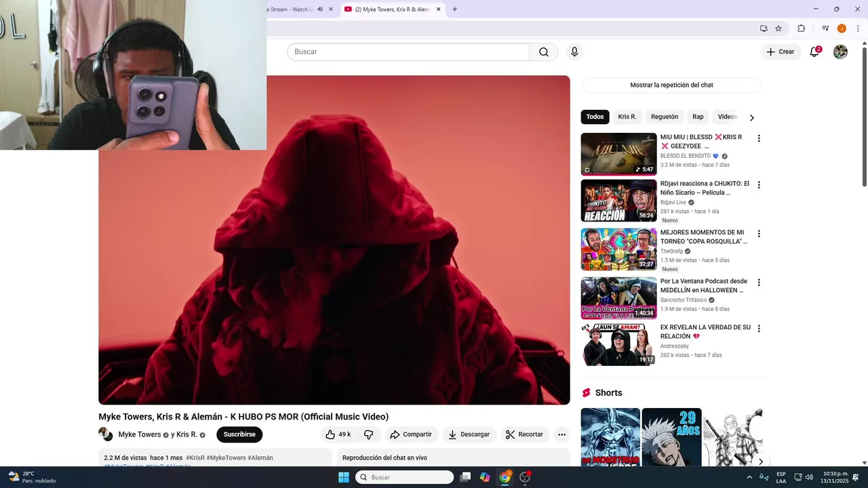Viewport: 868px width, 488px height.
Task: Open Chrome media controls icon
Action: pyautogui.click(x=825, y=28)
